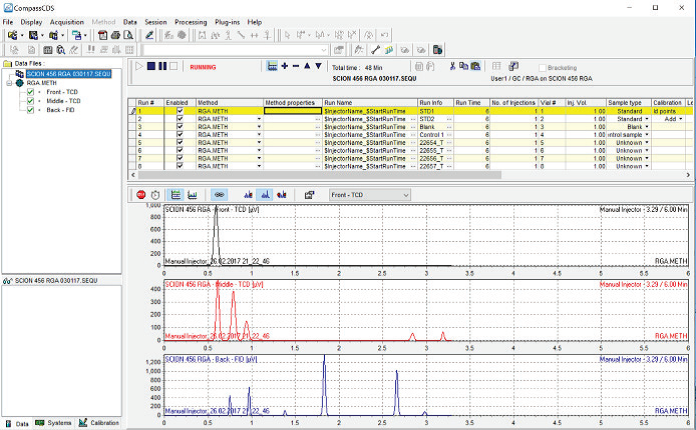Open the Processing menu
The height and width of the screenshot is (430, 696).
coord(190,21)
